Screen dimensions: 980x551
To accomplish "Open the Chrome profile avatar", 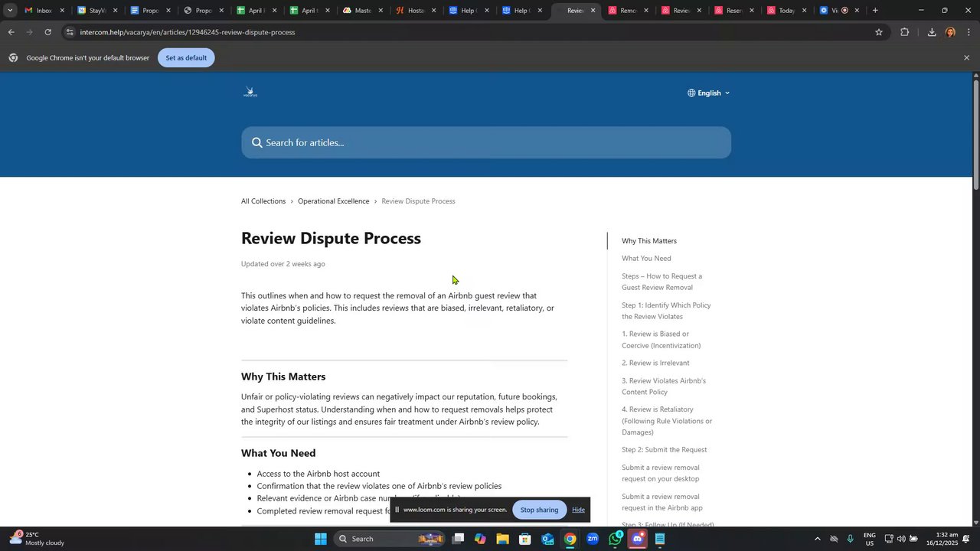I will pyautogui.click(x=950, y=32).
